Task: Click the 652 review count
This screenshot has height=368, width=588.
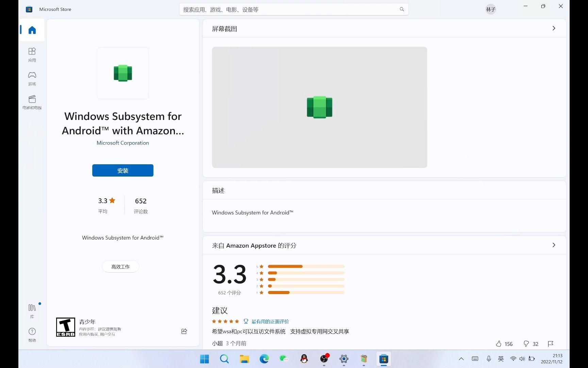Action: coord(141,201)
